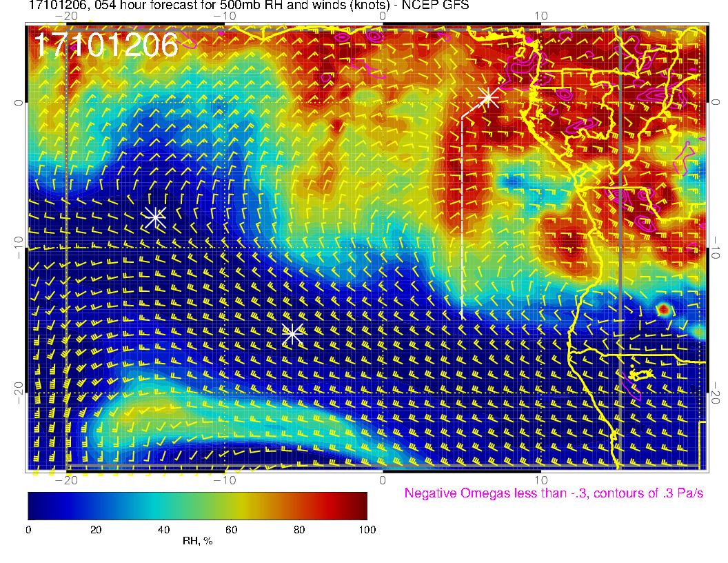Viewport: 728px width, 563px height.
Task: Click the '0' latitude label on the right axis
Action: (716, 103)
